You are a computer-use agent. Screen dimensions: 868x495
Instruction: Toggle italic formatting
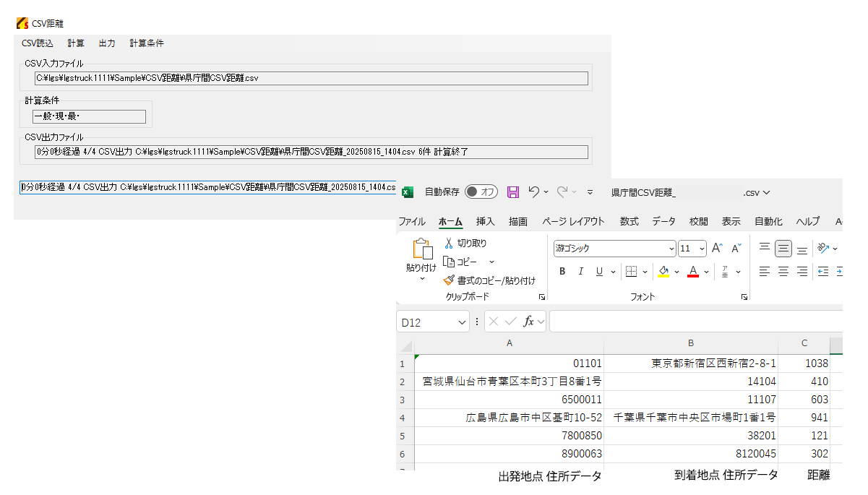[x=580, y=272]
